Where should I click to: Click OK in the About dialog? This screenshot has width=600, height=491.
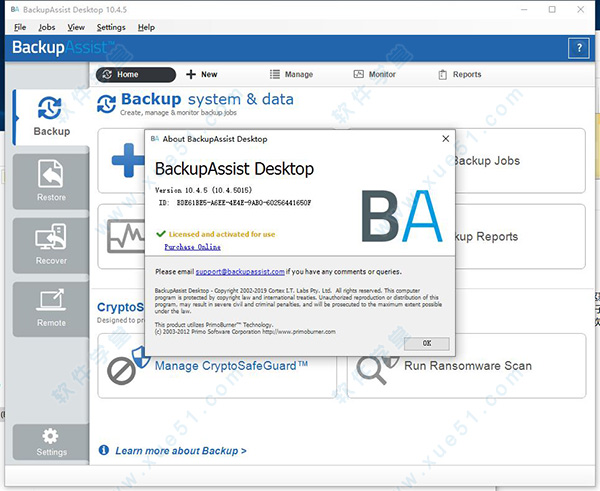[427, 343]
